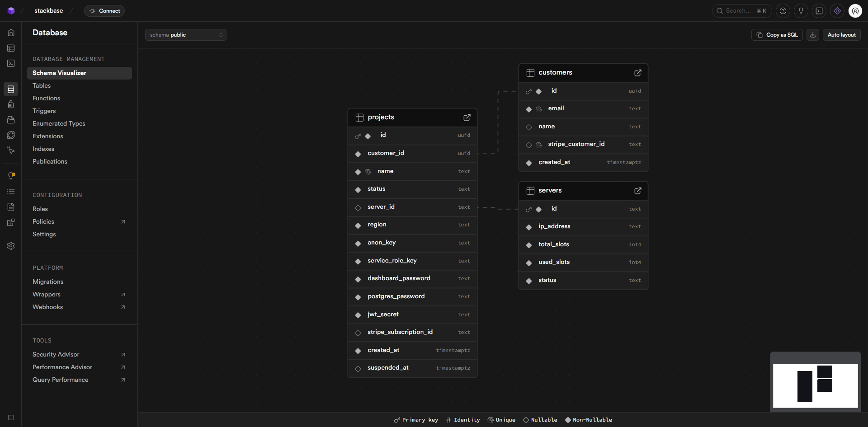Click the help question mark icon
Screen dimensions: 868x427
783,11
